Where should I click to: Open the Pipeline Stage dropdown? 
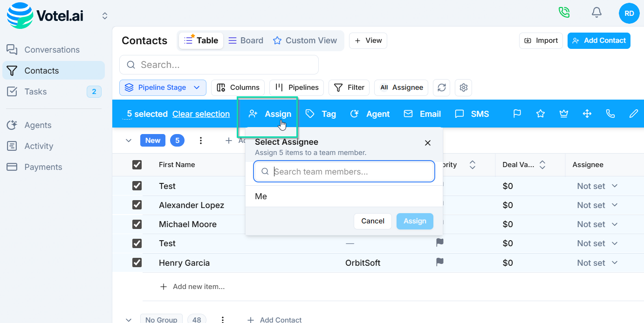(163, 87)
